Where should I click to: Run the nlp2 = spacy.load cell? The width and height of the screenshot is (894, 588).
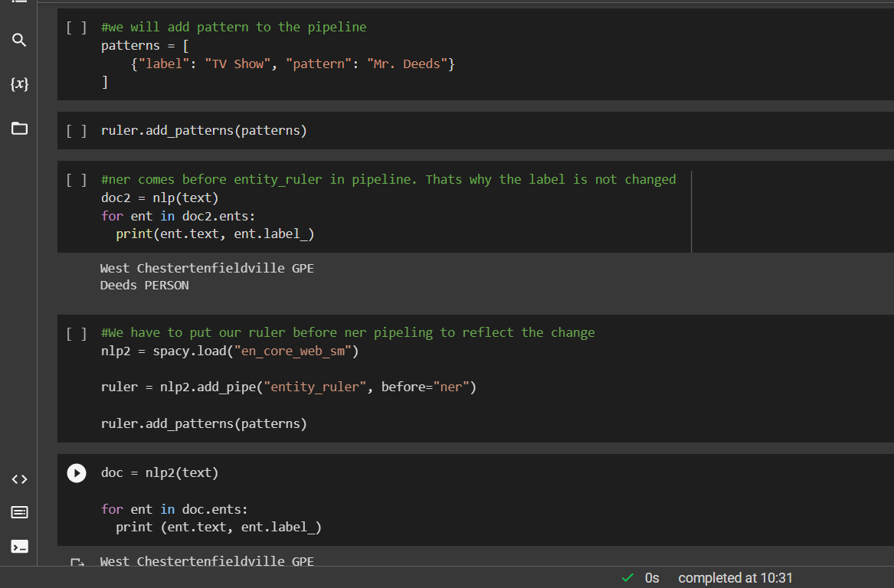(x=77, y=333)
